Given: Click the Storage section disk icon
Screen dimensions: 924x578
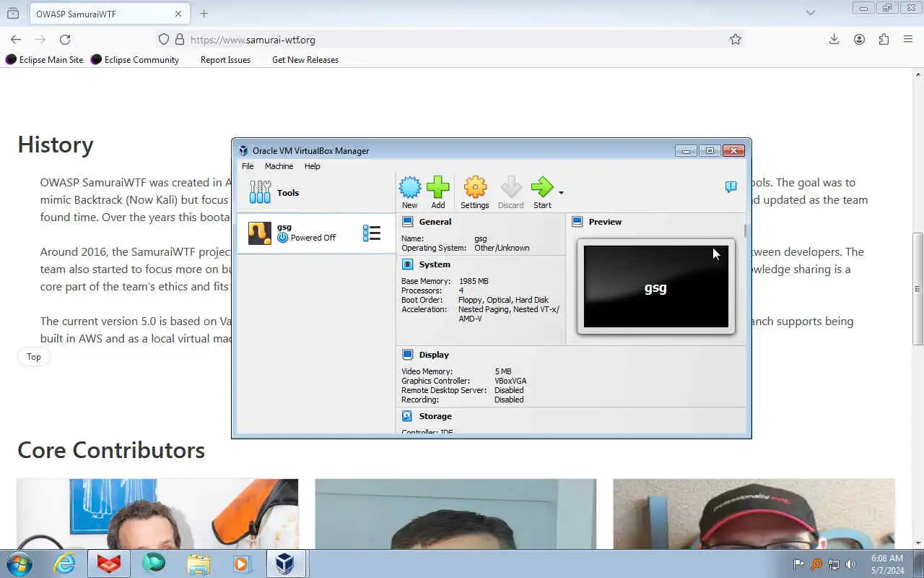Looking at the screenshot, I should pos(407,416).
